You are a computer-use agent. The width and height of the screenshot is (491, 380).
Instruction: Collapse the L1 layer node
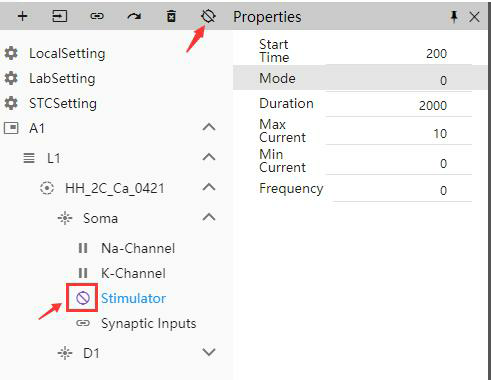[209, 157]
